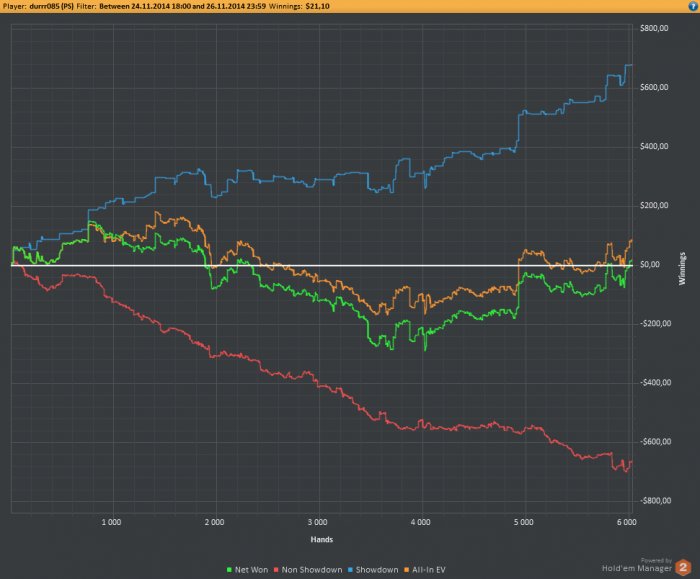Click the red Non Showdown legend square
Image resolution: width=700 pixels, height=579 pixels.
click(276, 570)
